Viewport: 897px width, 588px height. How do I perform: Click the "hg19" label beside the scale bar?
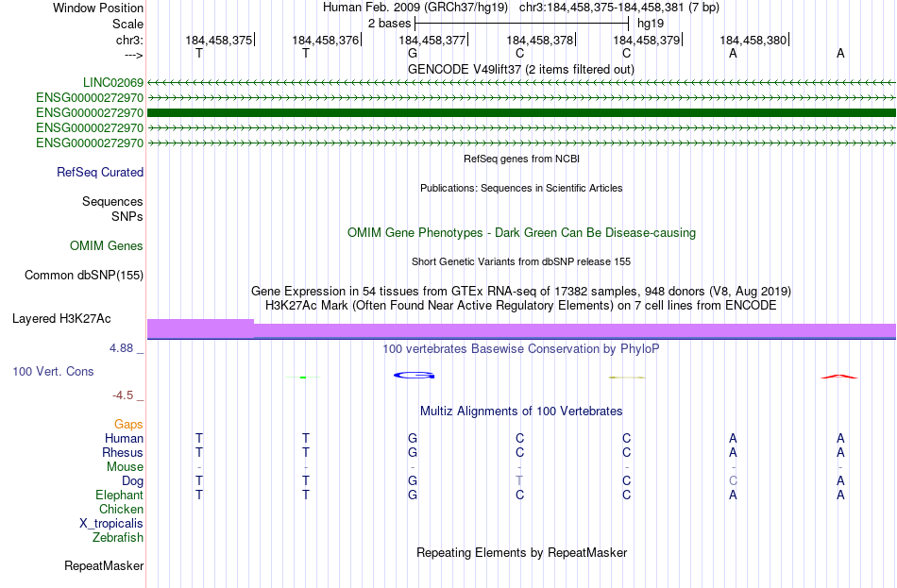point(651,24)
